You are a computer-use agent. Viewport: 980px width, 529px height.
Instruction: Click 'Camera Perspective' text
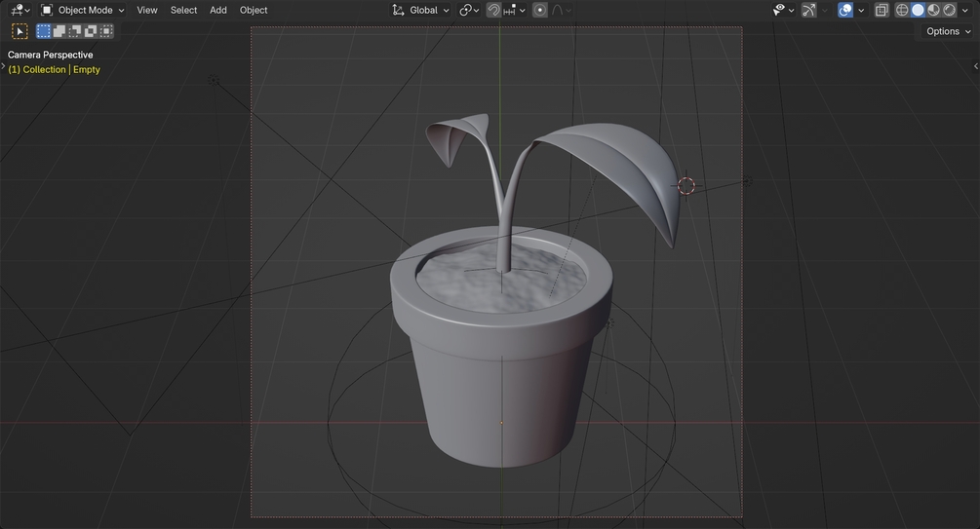[50, 55]
